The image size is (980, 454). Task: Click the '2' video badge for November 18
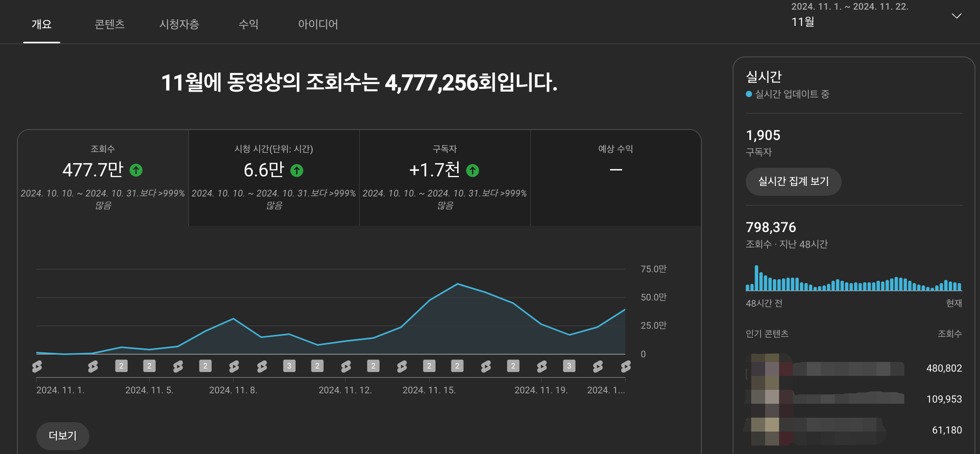pos(513,366)
